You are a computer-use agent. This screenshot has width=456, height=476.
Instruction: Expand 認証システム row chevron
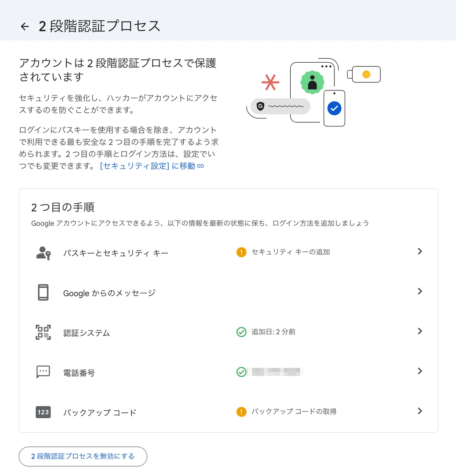tap(420, 331)
